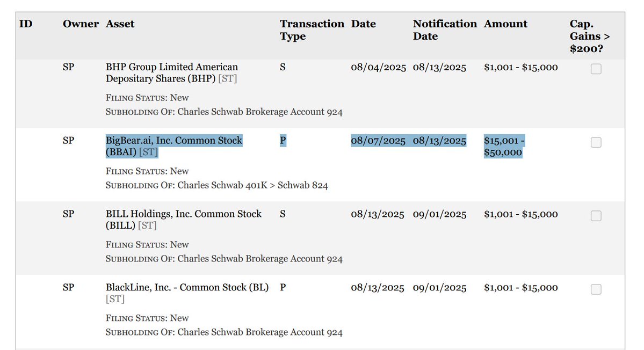The width and height of the screenshot is (644, 350).
Task: Click the Amount column header
Action: (x=505, y=24)
